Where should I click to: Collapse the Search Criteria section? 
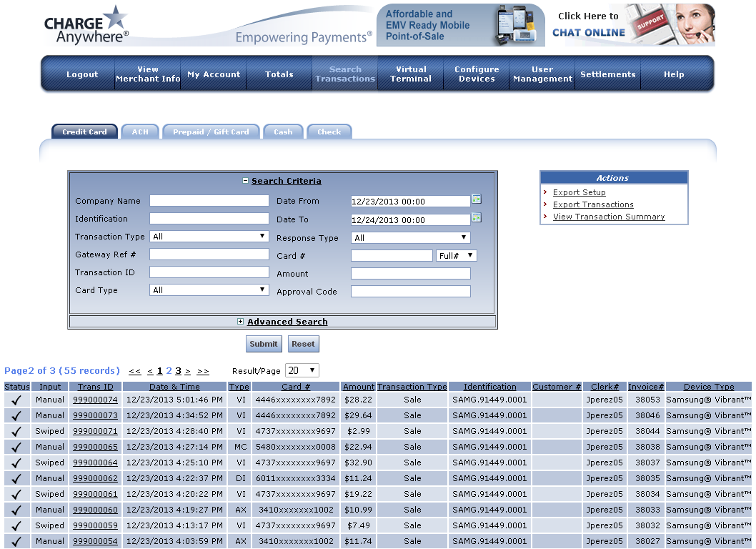pyautogui.click(x=246, y=182)
